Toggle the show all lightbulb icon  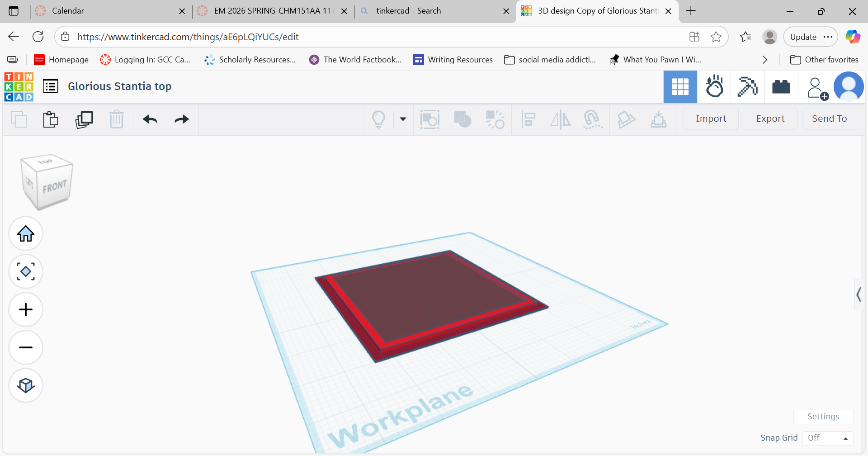coord(379,119)
